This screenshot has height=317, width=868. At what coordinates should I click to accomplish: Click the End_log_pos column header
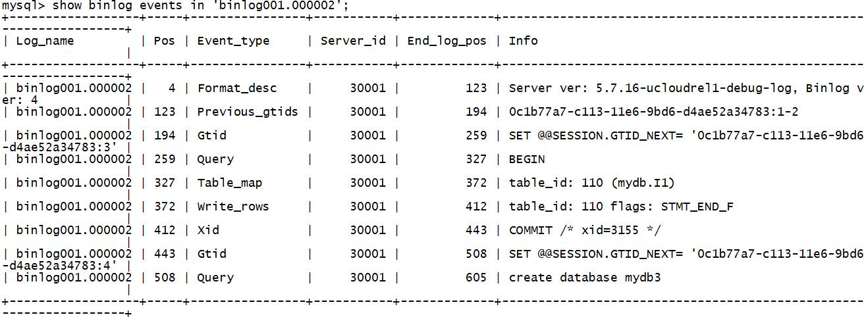tap(447, 41)
